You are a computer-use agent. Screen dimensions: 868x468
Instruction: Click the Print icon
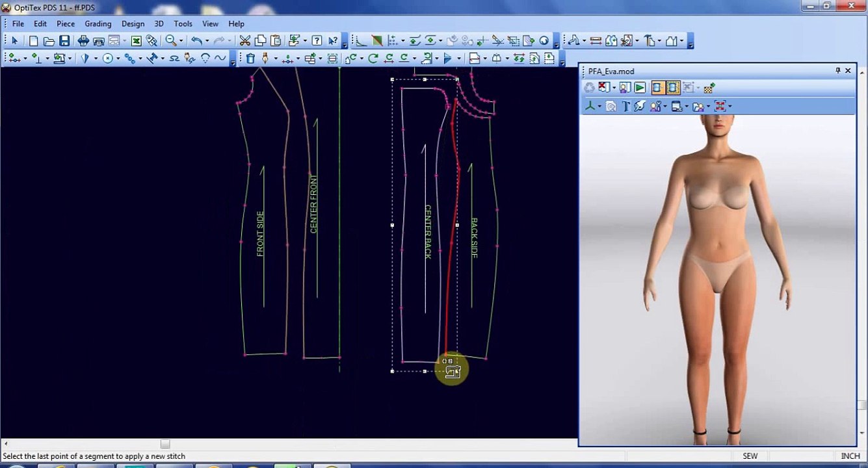coord(83,41)
